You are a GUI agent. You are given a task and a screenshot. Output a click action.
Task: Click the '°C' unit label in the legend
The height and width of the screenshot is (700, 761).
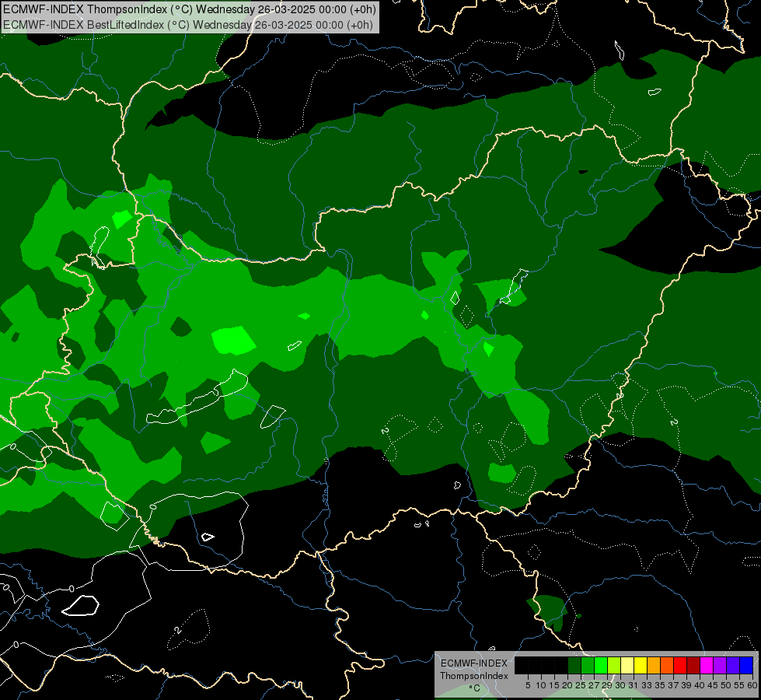[475, 688]
